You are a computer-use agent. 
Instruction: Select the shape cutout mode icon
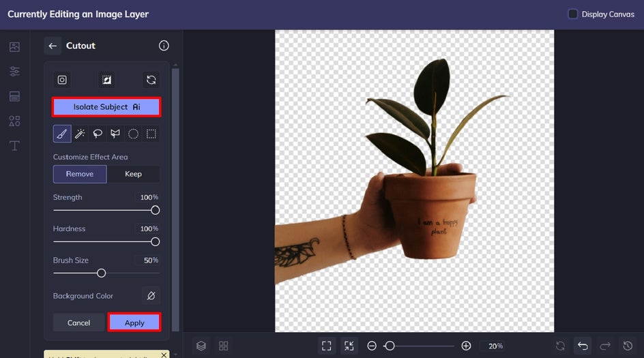(62, 80)
